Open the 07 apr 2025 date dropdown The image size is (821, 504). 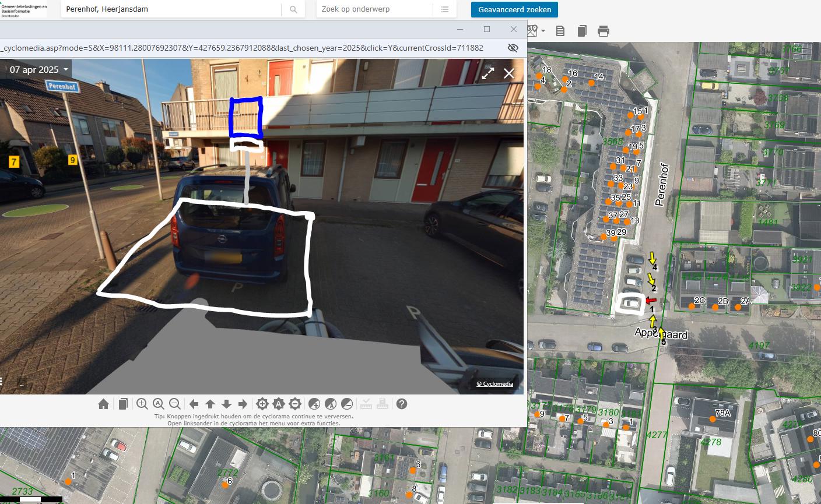[x=38, y=70]
